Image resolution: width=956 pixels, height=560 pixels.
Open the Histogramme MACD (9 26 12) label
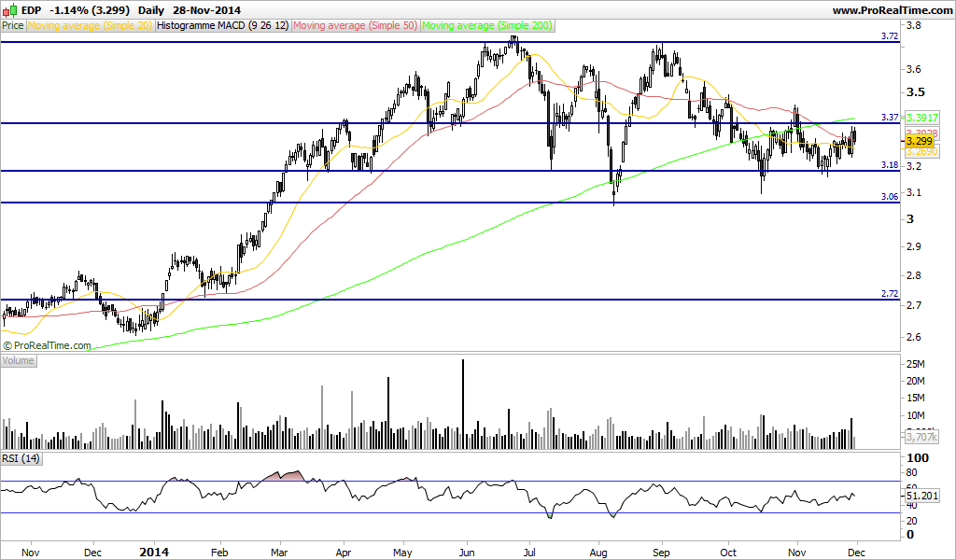click(x=222, y=25)
